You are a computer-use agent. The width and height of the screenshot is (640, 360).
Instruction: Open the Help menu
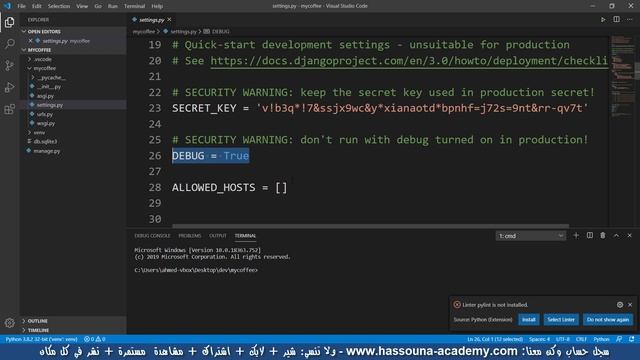pyautogui.click(x=157, y=6)
